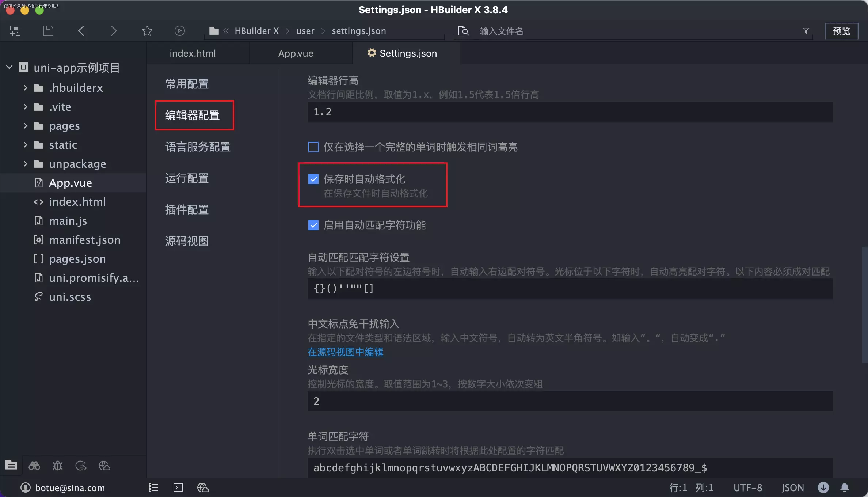This screenshot has width=868, height=497.
Task: Open the terminal from the status bar
Action: point(178,487)
